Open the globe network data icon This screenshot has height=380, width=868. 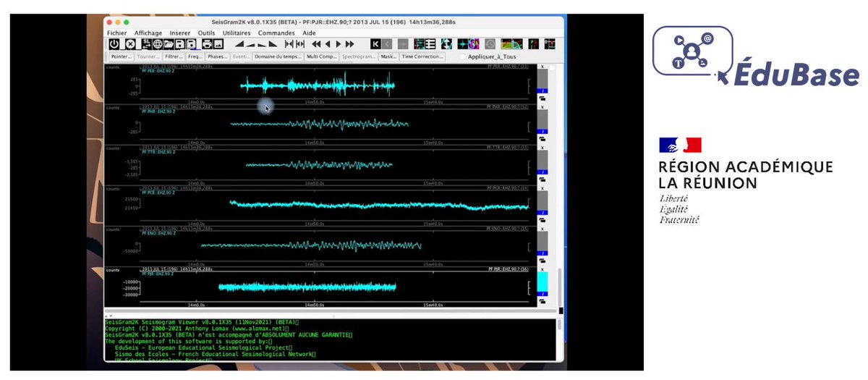point(157,44)
